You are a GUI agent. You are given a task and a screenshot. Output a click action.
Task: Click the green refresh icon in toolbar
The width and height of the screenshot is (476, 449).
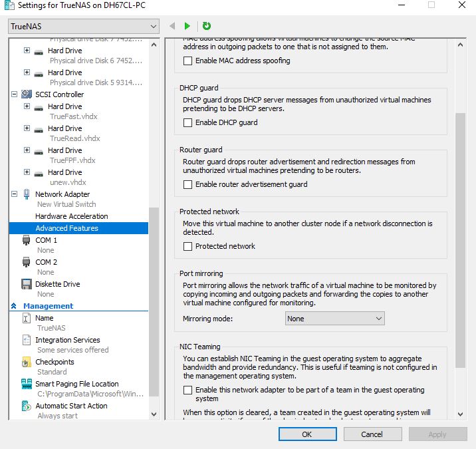(x=207, y=26)
